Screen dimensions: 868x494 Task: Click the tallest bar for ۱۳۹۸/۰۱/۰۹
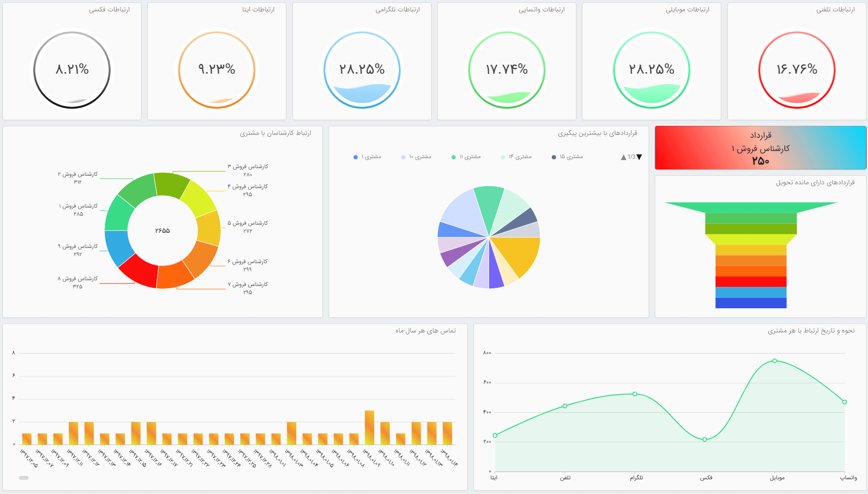pyautogui.click(x=369, y=427)
